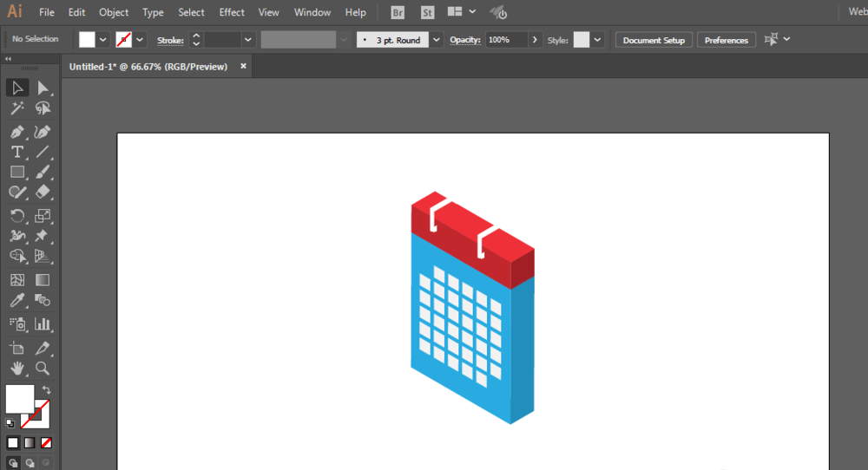This screenshot has width=868, height=470.
Task: Activate the Eyedropper tool
Action: click(16, 301)
